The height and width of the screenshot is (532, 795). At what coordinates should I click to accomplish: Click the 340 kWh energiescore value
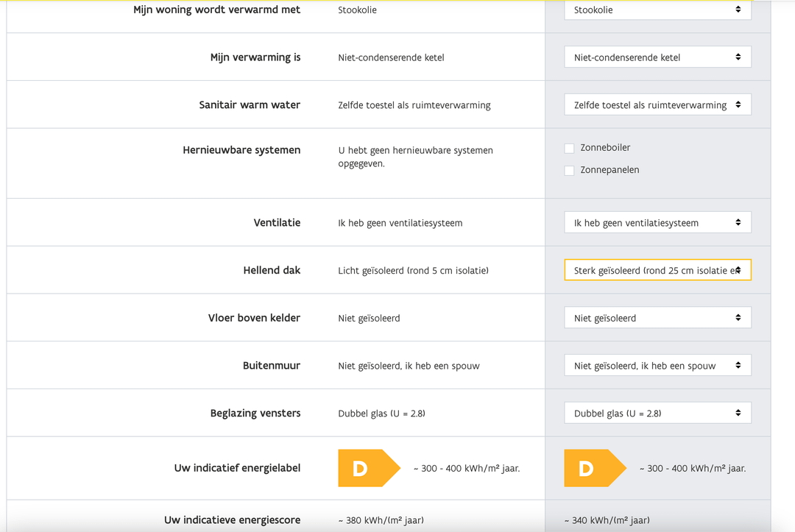click(607, 519)
